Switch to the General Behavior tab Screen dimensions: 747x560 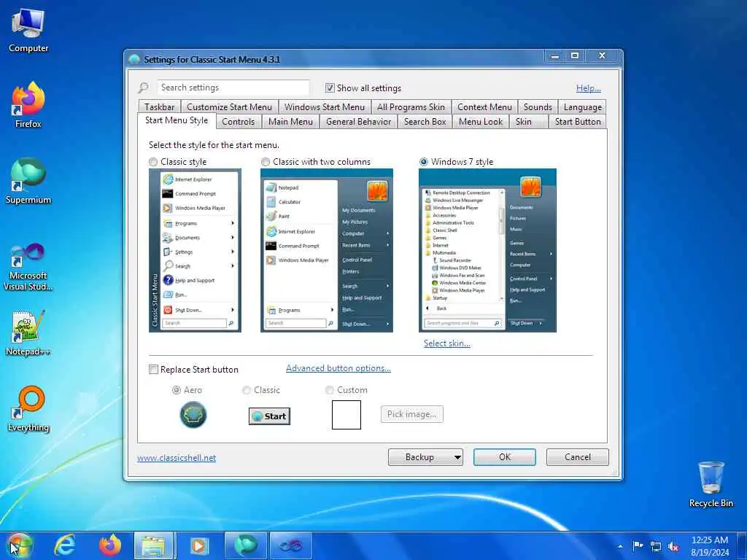point(359,122)
